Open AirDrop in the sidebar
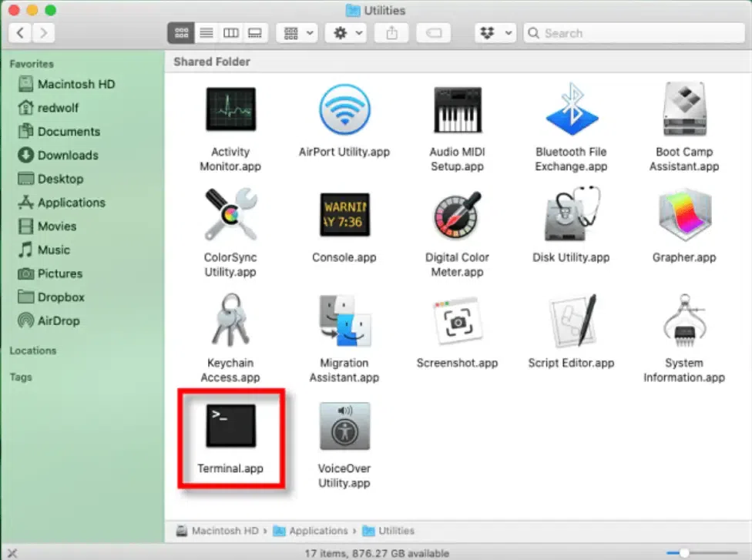This screenshot has height=560, width=752. [x=49, y=320]
